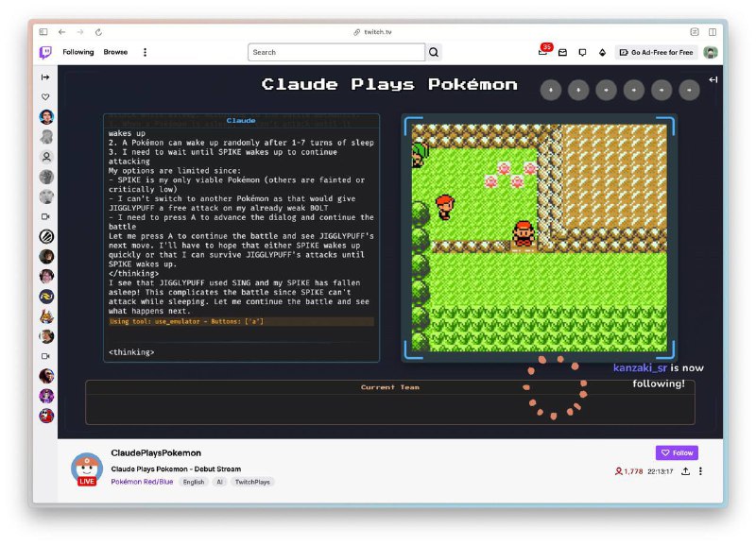This screenshot has width=756, height=545.
Task: Expand the left channels sidebar
Action: tap(45, 77)
